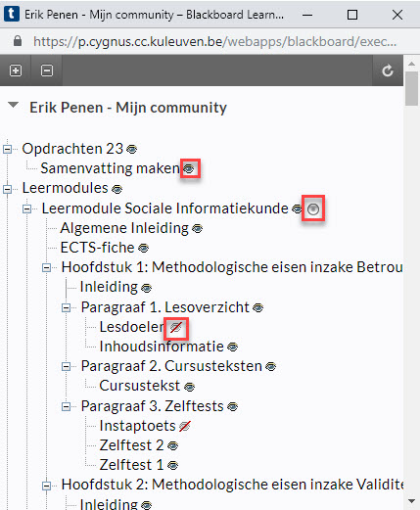The height and width of the screenshot is (510, 420).
Task: Click the circular status icon after Leermodule Sociale Informatiekunde
Action: [x=313, y=209]
